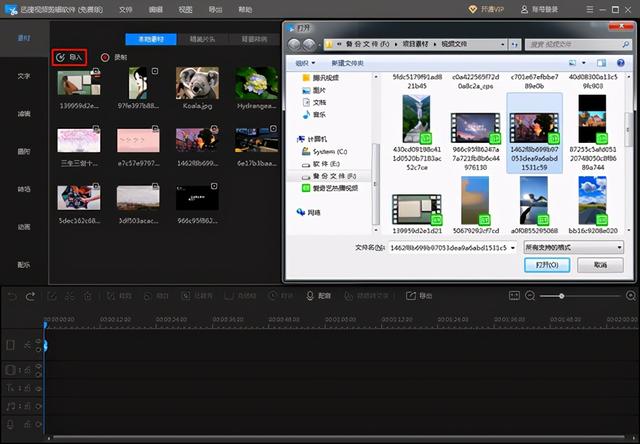
Task: Select 网络 in the navigation pane
Action: [x=308, y=212]
